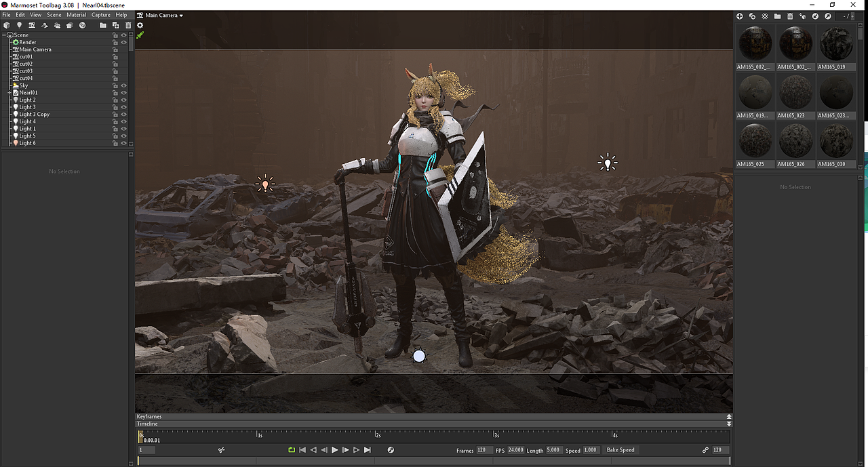868x467 pixels.
Task: Click the green icon below viewport gear
Action: click(140, 35)
